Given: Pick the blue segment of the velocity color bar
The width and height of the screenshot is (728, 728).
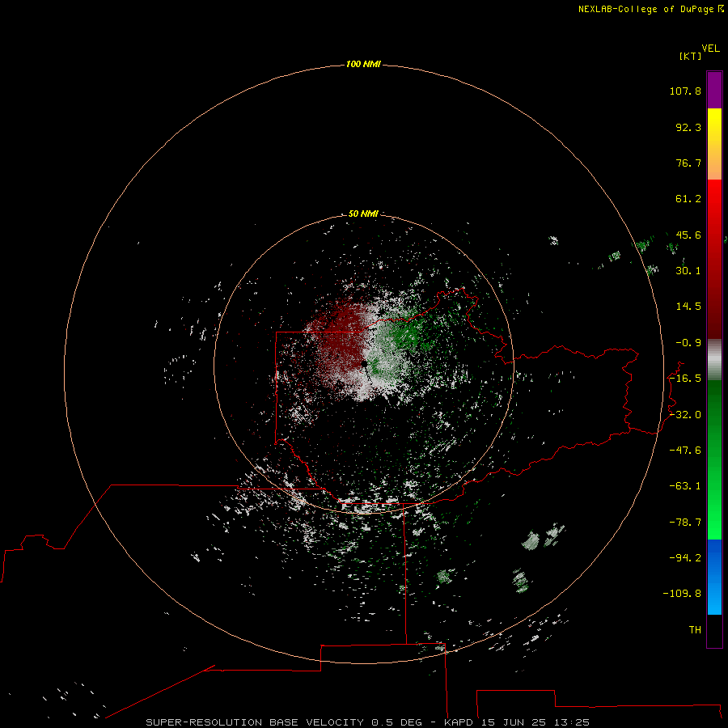Looking at the screenshot, I should pyautogui.click(x=714, y=577).
